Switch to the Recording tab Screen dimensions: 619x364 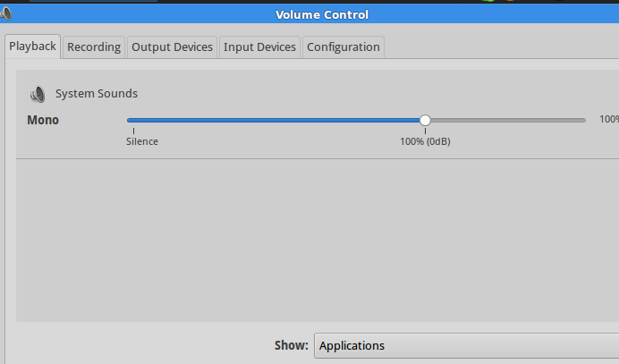click(94, 47)
